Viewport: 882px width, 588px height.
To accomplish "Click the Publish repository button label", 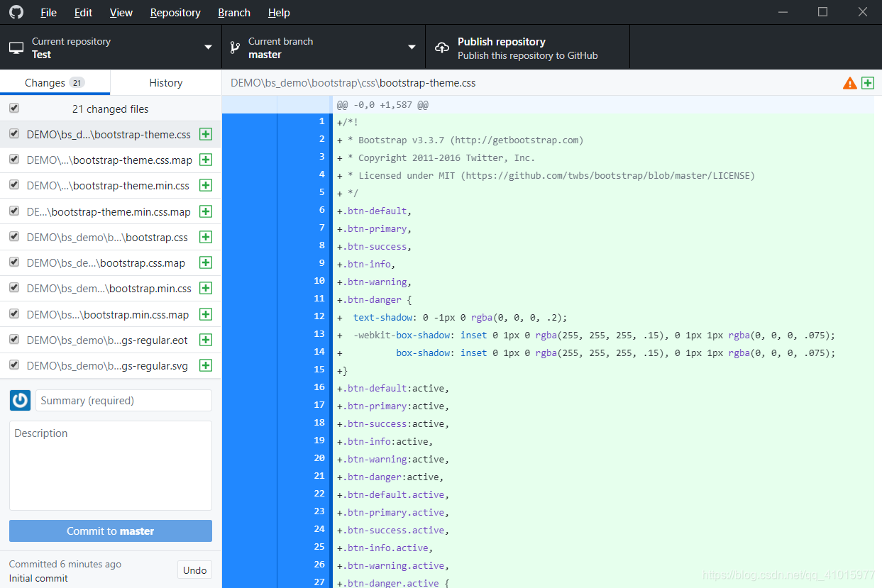I will point(502,41).
